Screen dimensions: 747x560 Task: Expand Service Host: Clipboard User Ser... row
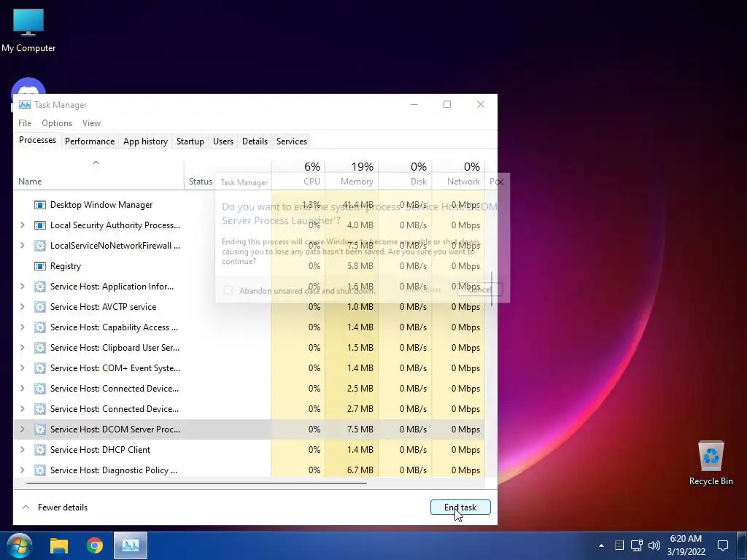(23, 348)
